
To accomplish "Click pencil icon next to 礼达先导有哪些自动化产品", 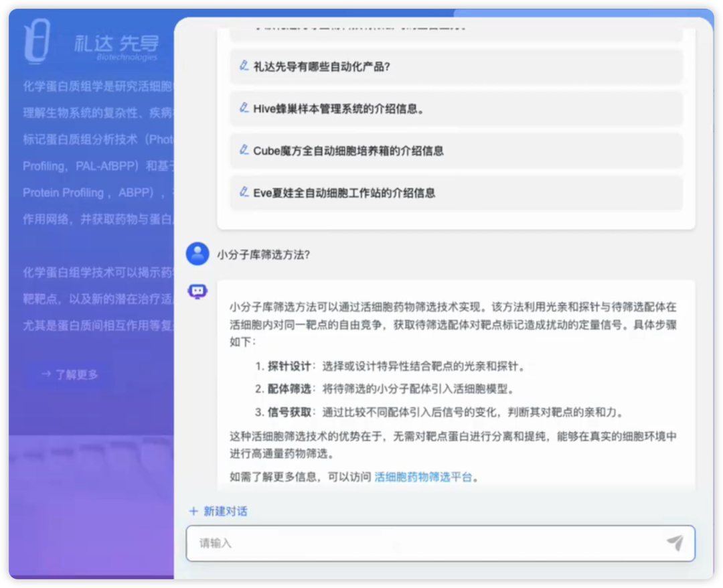I will (244, 66).
